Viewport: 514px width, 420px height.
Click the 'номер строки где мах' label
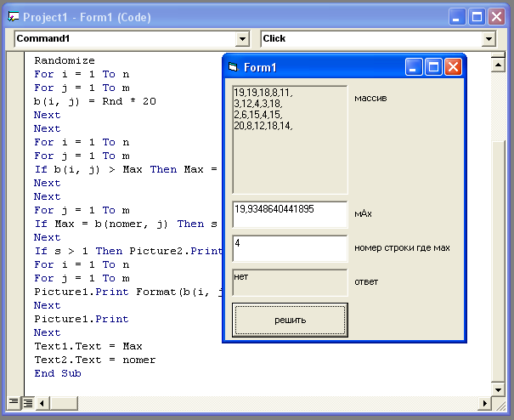(x=402, y=248)
